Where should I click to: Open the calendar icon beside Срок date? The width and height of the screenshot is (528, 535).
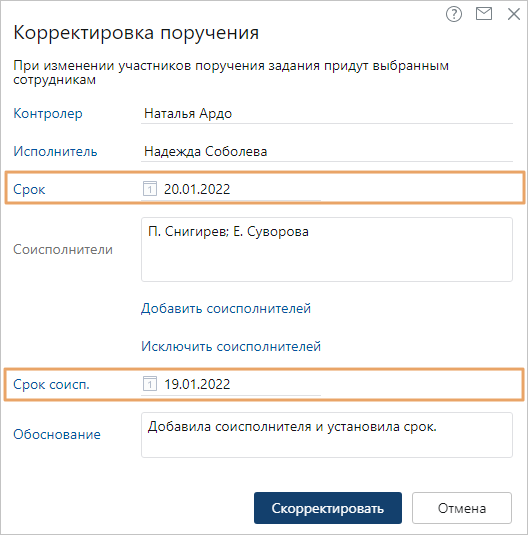[x=149, y=189]
